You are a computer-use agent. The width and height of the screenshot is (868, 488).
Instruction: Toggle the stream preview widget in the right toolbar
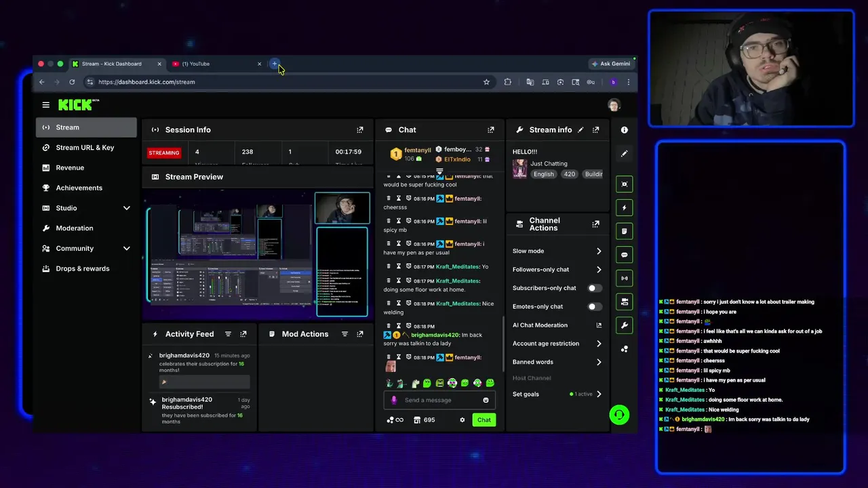pyautogui.click(x=625, y=184)
